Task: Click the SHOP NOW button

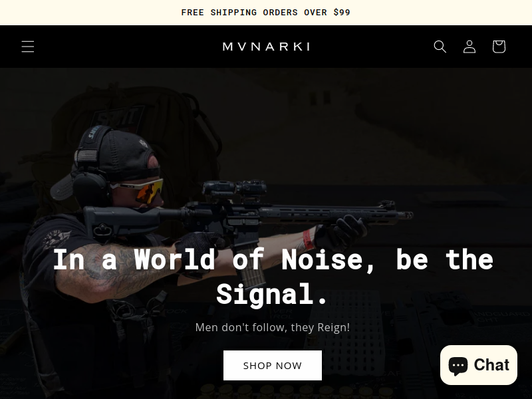Action: (x=273, y=365)
